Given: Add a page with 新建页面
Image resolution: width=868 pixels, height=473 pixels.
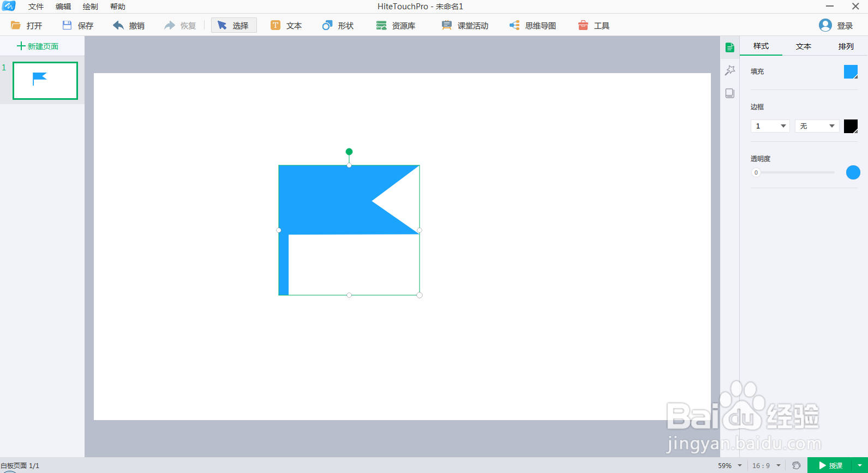Looking at the screenshot, I should 38,46.
